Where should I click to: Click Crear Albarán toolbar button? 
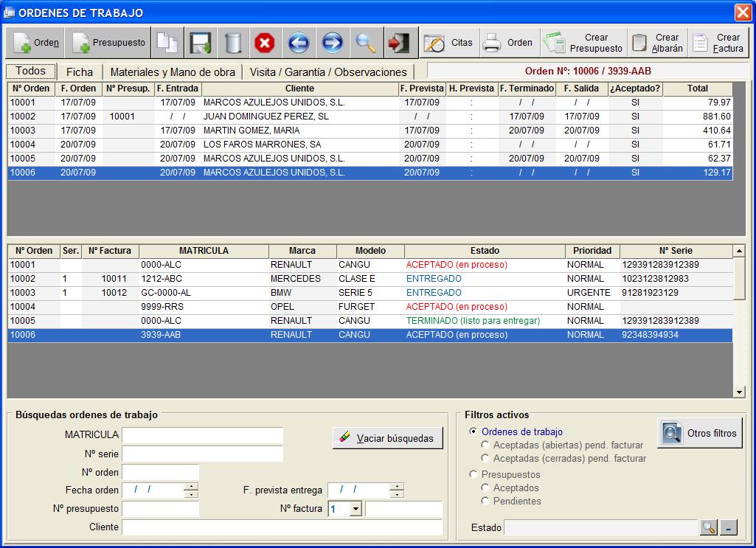pyautogui.click(x=658, y=43)
